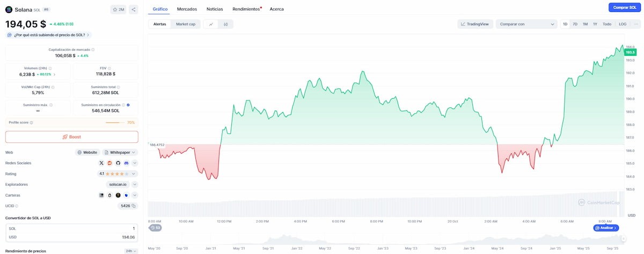The image size is (644, 254).
Task: Click the Analizar button on chart
Action: (x=606, y=228)
